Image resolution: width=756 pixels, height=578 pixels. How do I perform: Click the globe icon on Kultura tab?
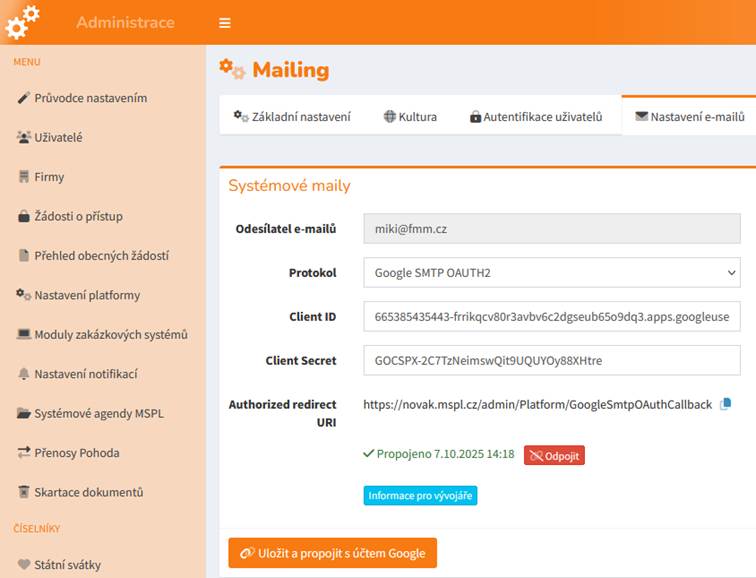[390, 116]
